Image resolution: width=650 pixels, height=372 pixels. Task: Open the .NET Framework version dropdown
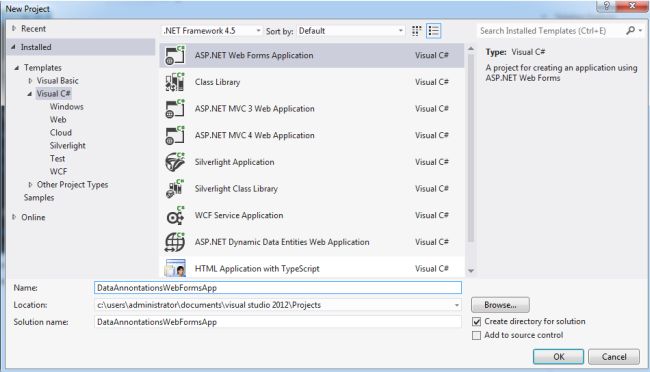(x=212, y=31)
